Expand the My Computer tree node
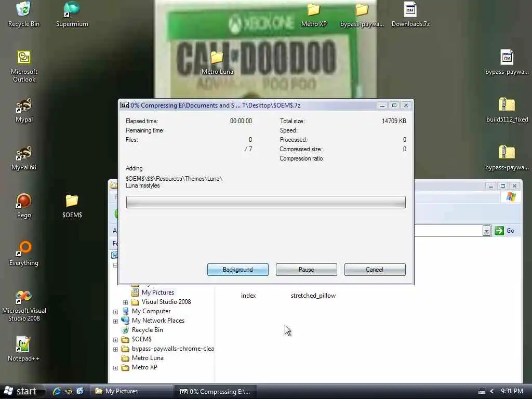The width and height of the screenshot is (532, 399). pyautogui.click(x=115, y=312)
